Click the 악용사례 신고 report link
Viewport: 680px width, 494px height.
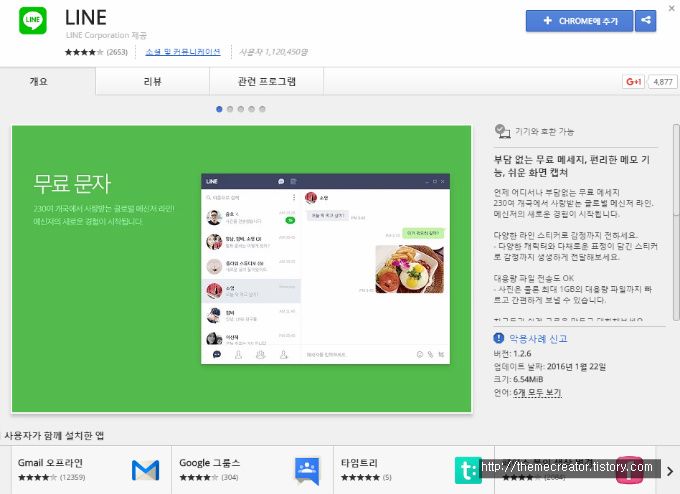click(538, 339)
